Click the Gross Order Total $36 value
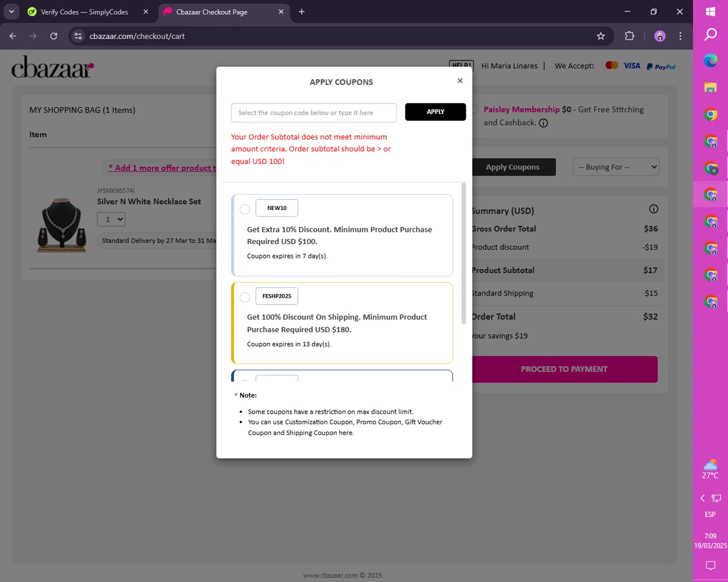Image resolution: width=728 pixels, height=582 pixels. pos(651,229)
